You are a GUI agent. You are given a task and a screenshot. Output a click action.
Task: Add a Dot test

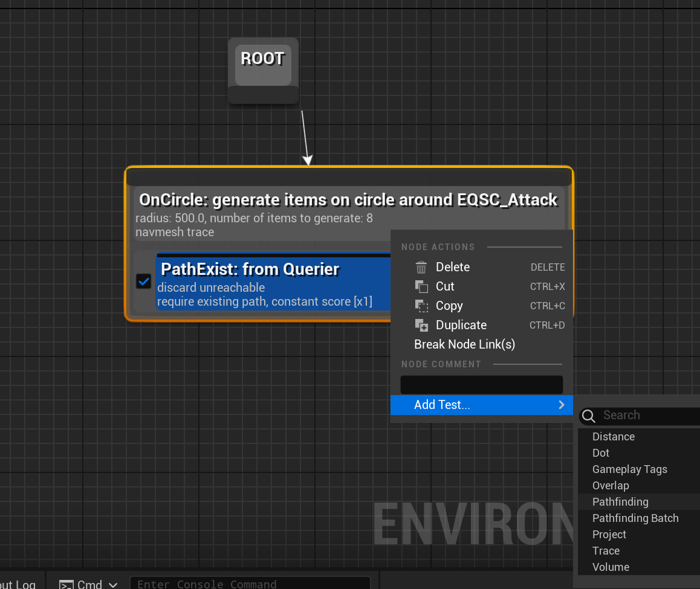639,453
